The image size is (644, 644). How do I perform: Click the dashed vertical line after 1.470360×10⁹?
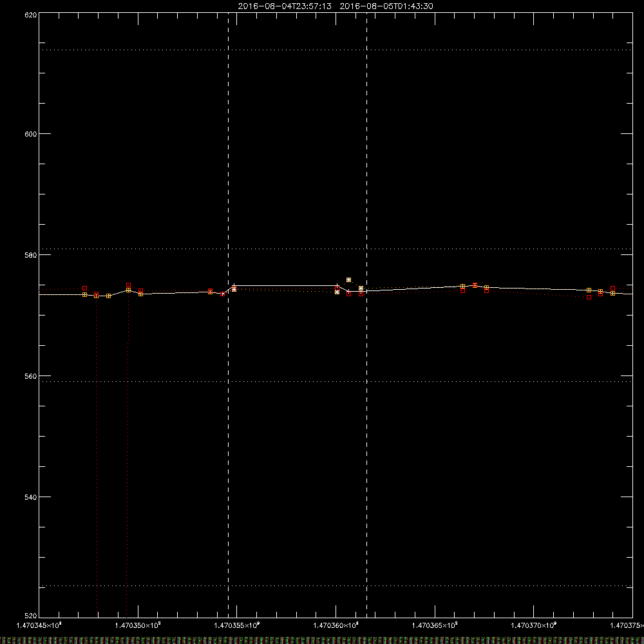click(367, 315)
